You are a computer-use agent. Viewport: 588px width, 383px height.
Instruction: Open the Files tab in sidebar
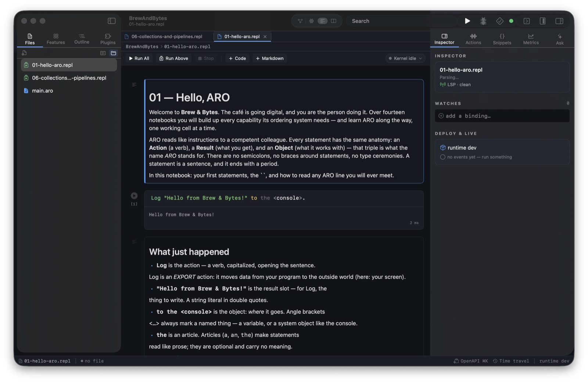(30, 39)
